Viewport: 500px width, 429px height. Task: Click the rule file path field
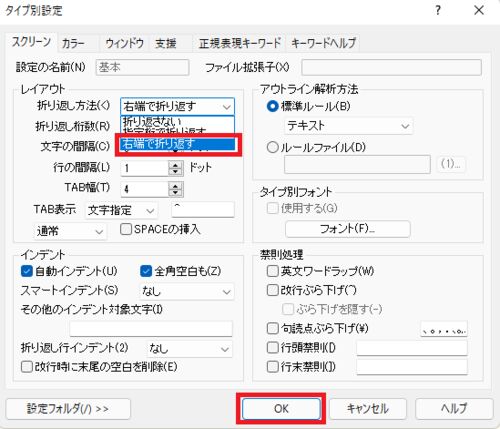[357, 164]
